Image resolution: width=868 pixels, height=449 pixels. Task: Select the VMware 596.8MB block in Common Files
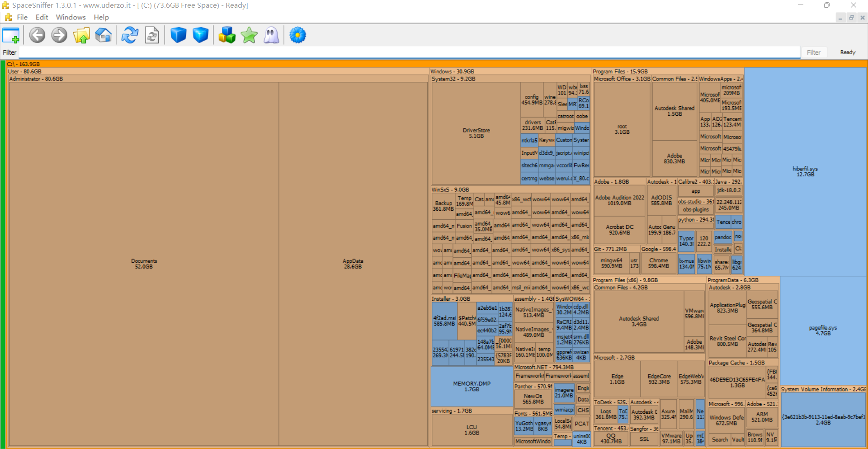coord(694,313)
